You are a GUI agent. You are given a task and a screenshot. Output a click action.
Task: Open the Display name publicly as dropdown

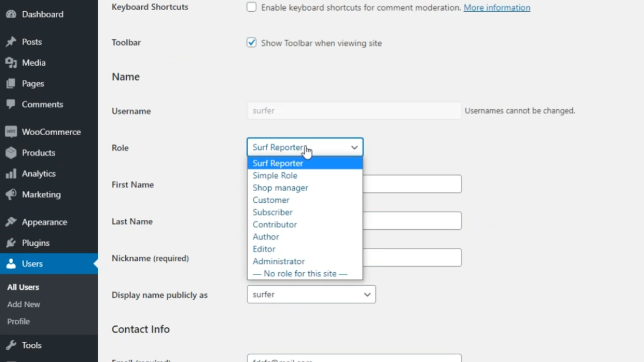(x=311, y=294)
